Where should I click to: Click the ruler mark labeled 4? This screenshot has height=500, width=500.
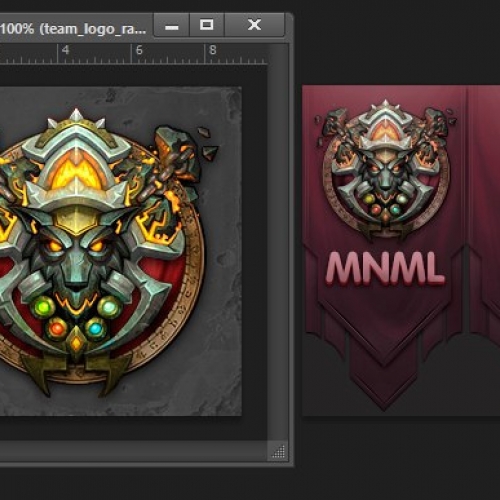[66, 50]
